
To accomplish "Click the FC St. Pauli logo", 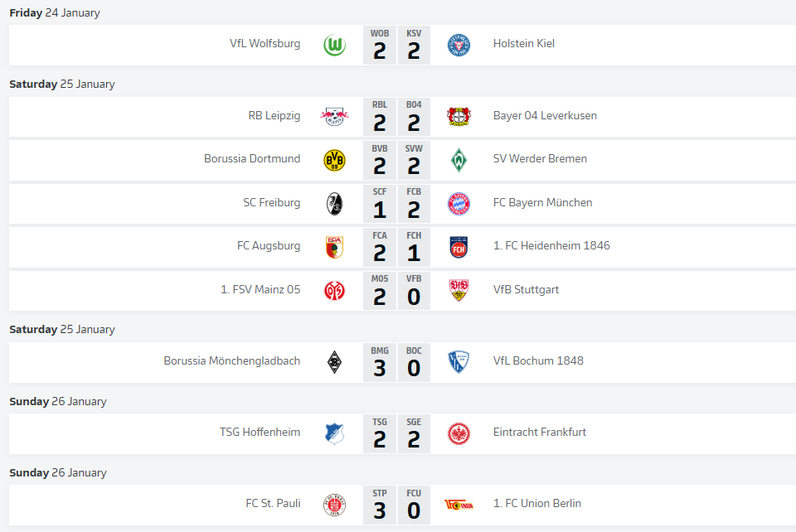I will tap(335, 504).
